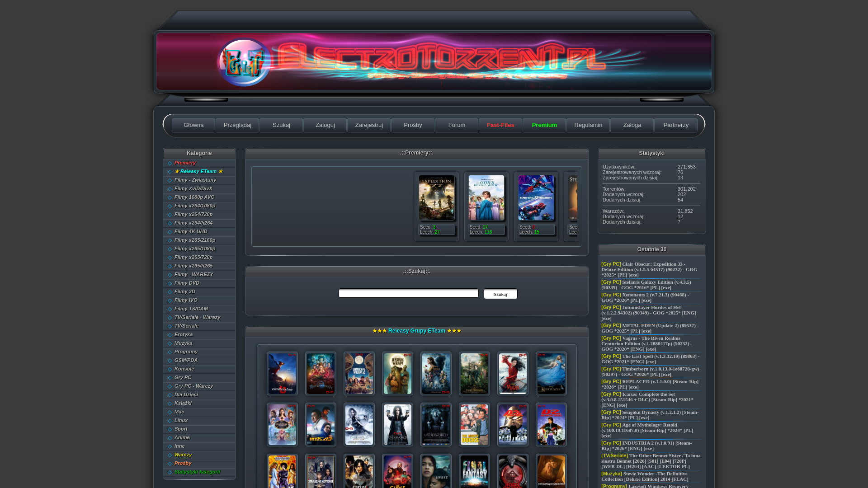Open Stellaris Galaxy Edition torrent link

(646, 285)
